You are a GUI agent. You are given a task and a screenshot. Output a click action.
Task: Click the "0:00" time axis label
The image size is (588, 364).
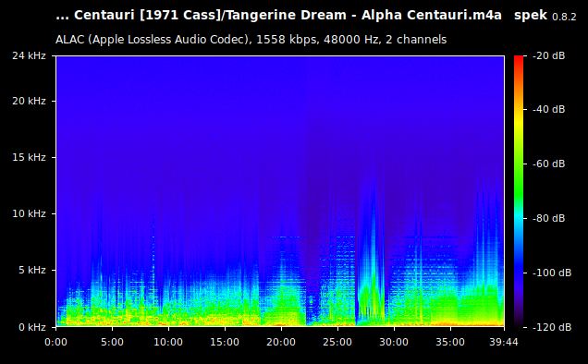click(55, 342)
